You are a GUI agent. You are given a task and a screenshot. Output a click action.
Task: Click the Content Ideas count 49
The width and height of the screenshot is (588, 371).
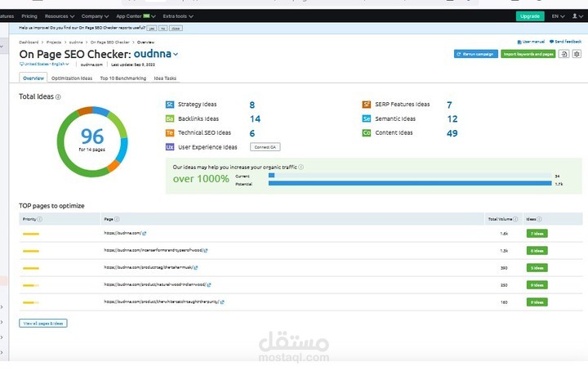[452, 133]
